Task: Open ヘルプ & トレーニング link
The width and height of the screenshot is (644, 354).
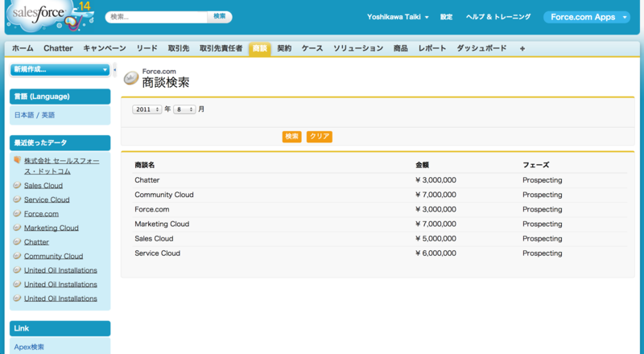Action: 498,17
